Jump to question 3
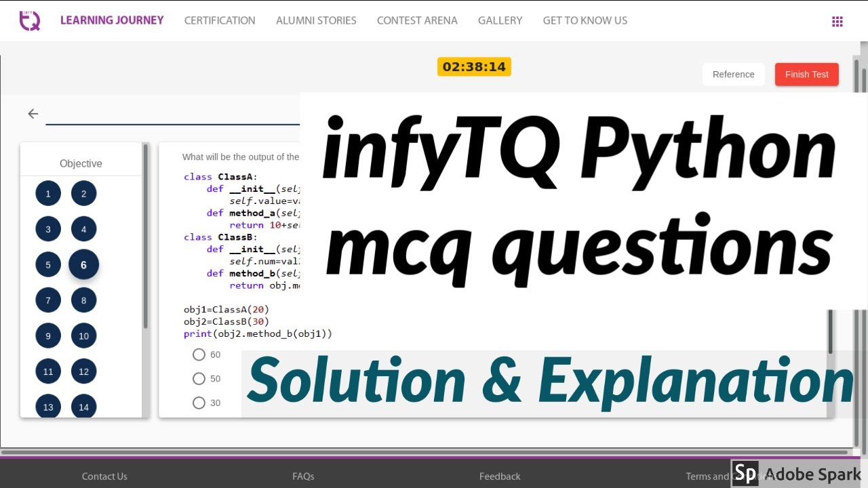 tap(48, 229)
